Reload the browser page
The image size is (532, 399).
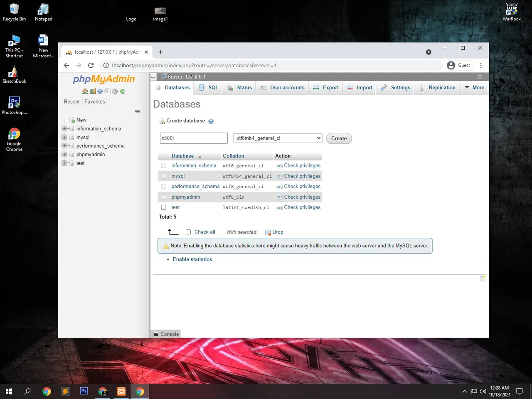pos(91,65)
